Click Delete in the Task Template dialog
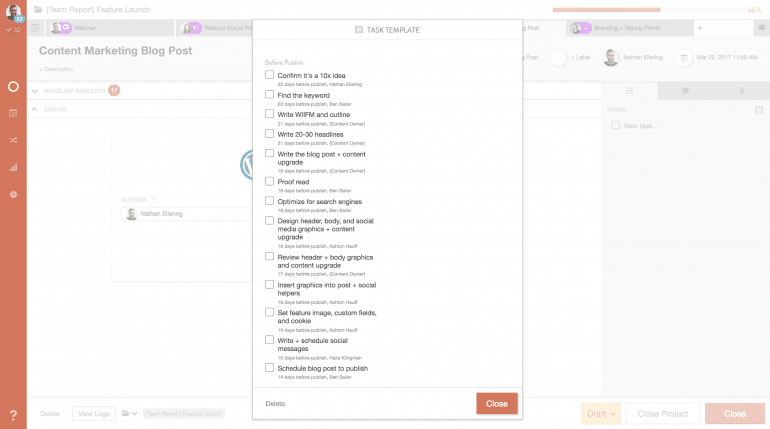This screenshot has width=770, height=429. pos(275,403)
